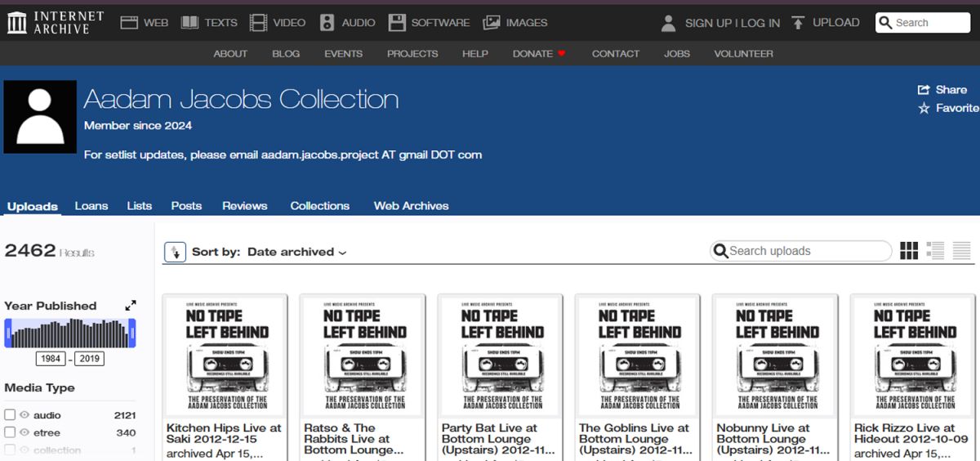Toggle the sort direction arrow button
This screenshot has width=980, height=461.
pyautogui.click(x=175, y=252)
